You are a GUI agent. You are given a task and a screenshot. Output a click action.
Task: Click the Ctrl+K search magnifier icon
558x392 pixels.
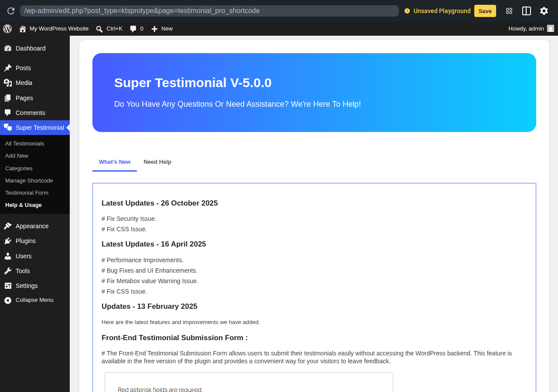click(99, 29)
